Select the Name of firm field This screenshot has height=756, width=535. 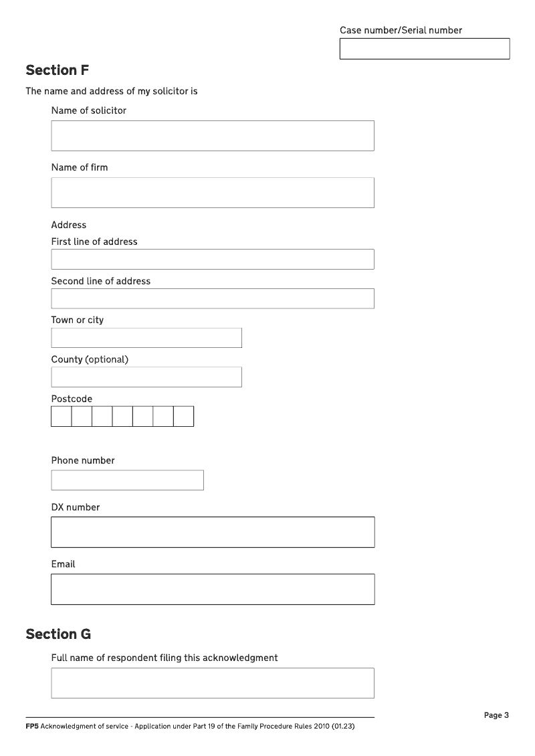(x=213, y=193)
